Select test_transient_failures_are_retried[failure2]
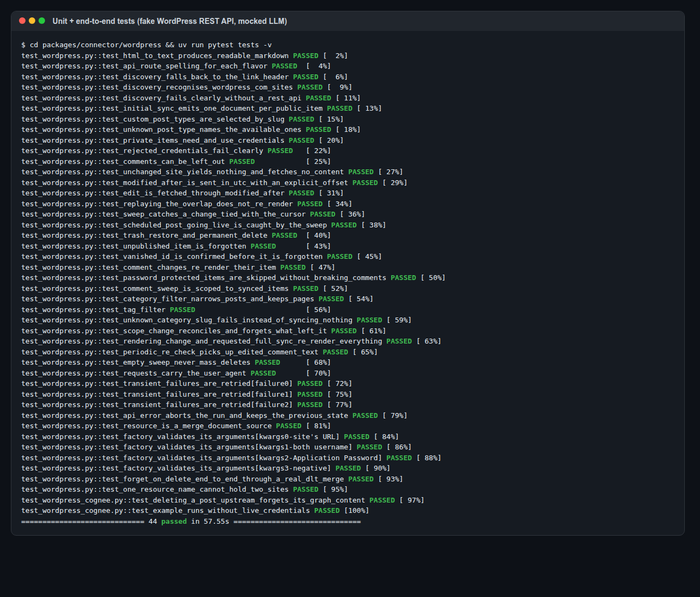Viewport: 700px width, 597px height. 187,405
